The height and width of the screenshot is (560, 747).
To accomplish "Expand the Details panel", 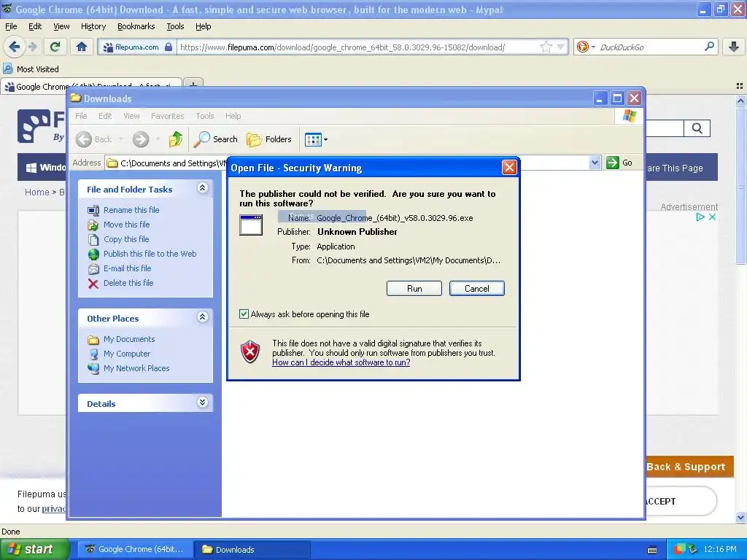I will (x=203, y=402).
